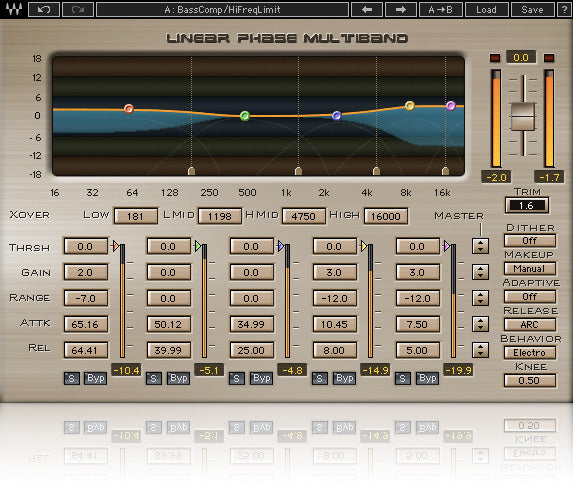Select the blue high-mid band node on graph
Screen dimensions: 573x497
click(337, 116)
